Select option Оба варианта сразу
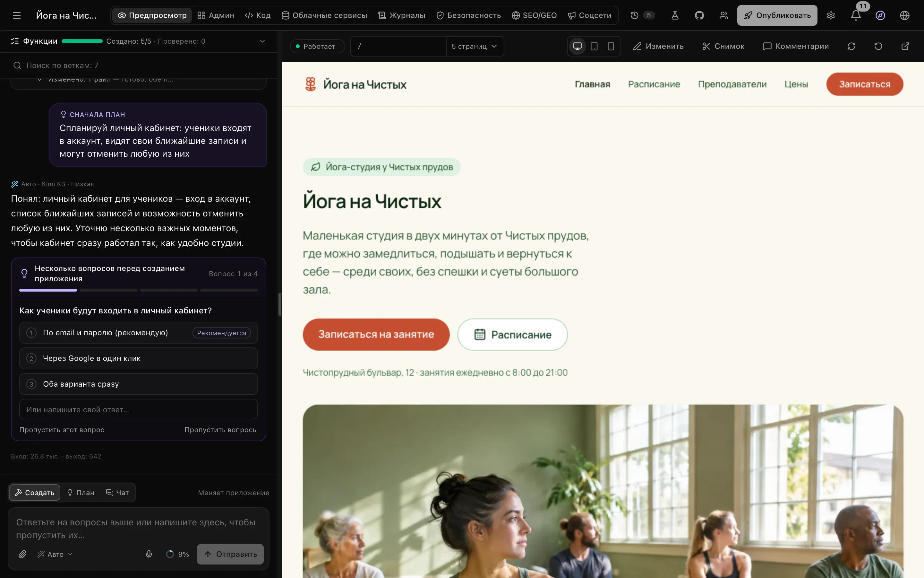The image size is (924, 578). coord(139,384)
